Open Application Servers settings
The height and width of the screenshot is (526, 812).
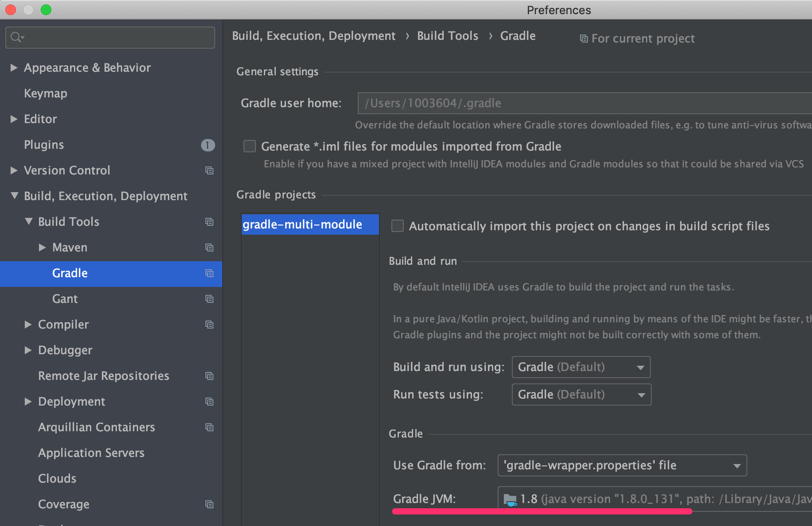coord(91,453)
